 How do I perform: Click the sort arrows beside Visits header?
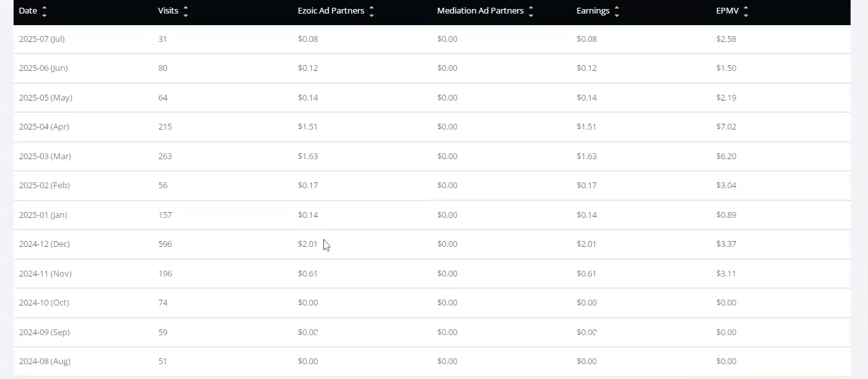(x=186, y=11)
